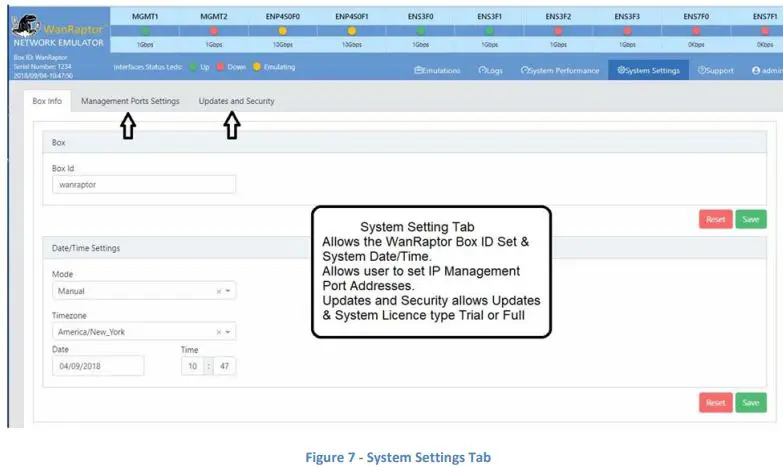Viewport: 783px width, 467px height.
Task: Click the MGMT1 interface label
Action: click(145, 16)
